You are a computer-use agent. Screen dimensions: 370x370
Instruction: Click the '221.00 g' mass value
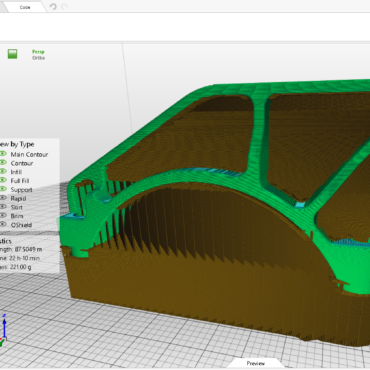tap(21, 267)
